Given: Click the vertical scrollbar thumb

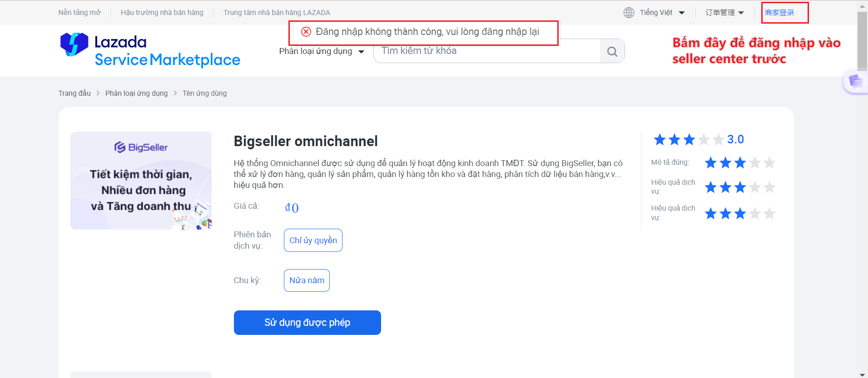Looking at the screenshot, I should pos(862,41).
